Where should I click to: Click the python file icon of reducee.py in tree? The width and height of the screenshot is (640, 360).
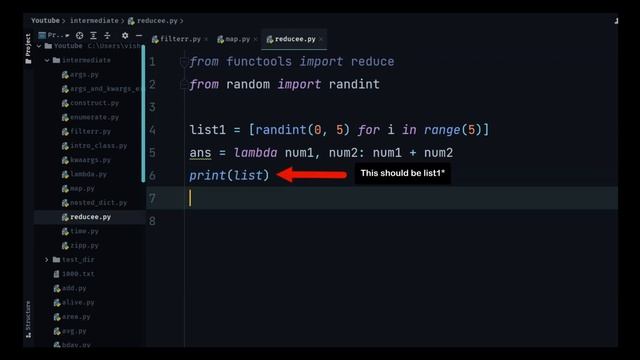click(x=65, y=217)
